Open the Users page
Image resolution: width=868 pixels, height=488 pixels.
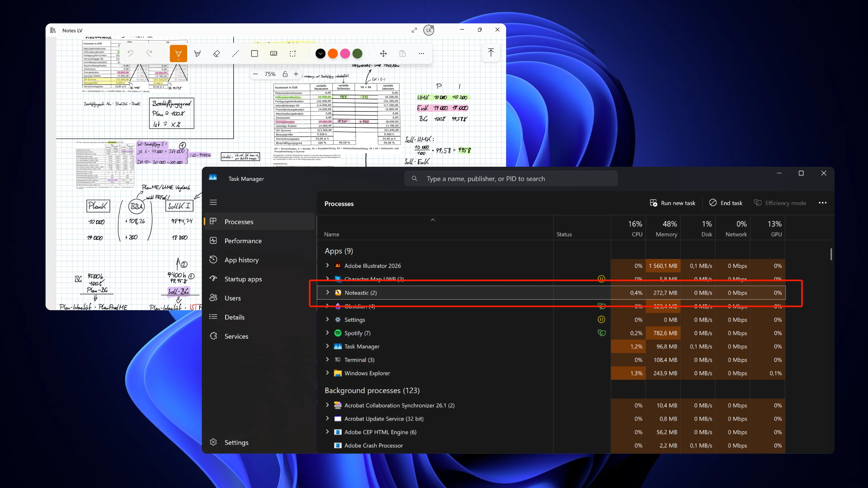pos(259,298)
